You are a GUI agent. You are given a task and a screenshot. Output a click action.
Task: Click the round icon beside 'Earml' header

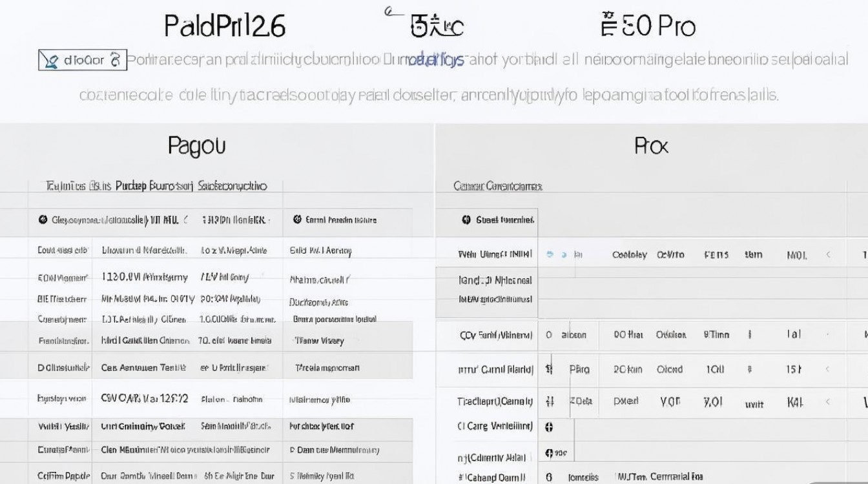tap(297, 220)
